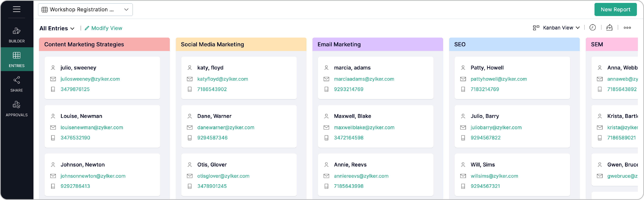Viewport: 644px width, 200px height.
Task: Open the Kanban View dropdown chevron
Action: coord(578,28)
